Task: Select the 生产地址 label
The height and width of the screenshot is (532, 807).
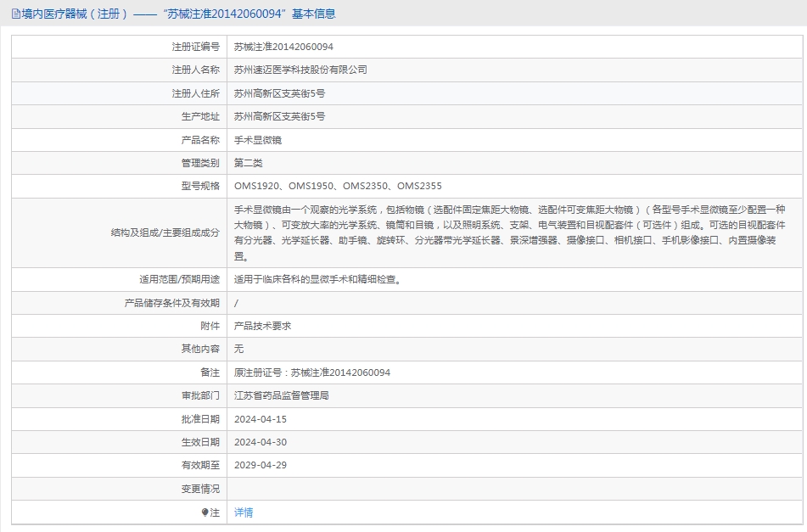Action: point(200,117)
